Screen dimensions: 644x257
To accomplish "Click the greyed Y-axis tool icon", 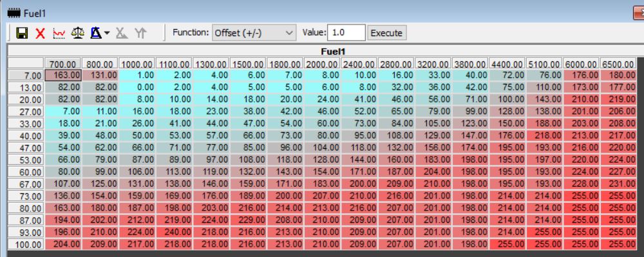I will click(140, 33).
